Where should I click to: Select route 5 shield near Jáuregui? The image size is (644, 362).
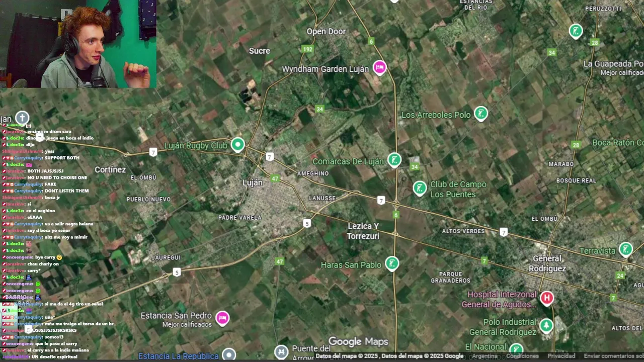pos(176,272)
